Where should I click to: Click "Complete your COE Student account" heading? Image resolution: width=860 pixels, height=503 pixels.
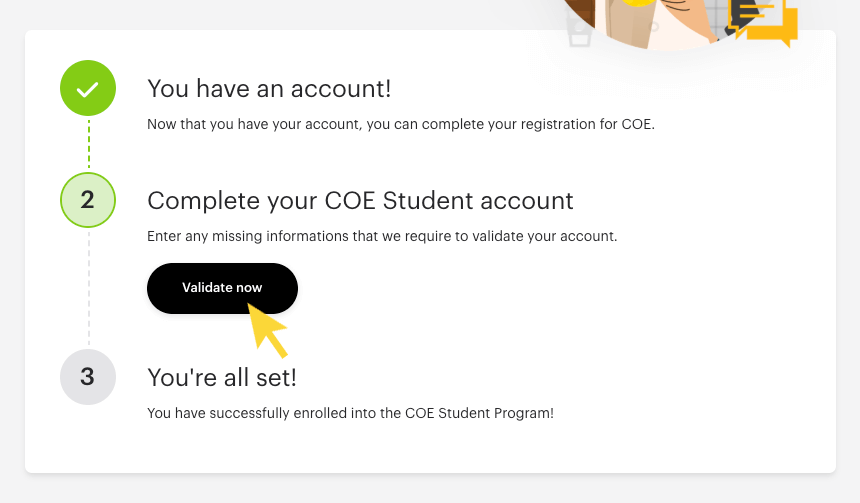pos(360,200)
